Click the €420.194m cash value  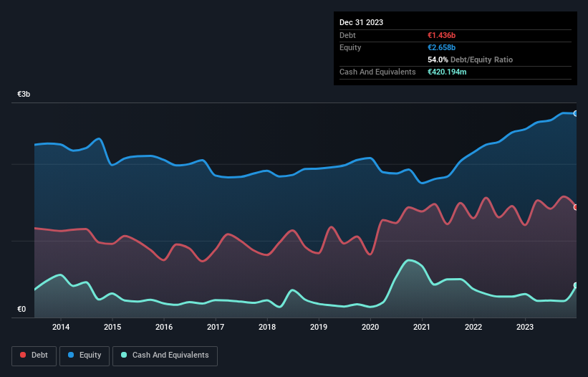(447, 72)
